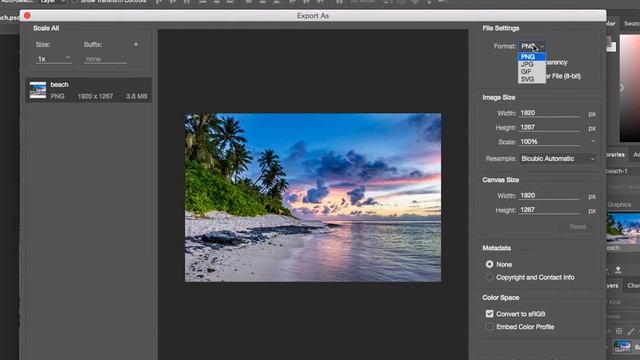Click the Image Size Height field
Image resolution: width=640 pixels, height=360 pixels.
point(549,127)
